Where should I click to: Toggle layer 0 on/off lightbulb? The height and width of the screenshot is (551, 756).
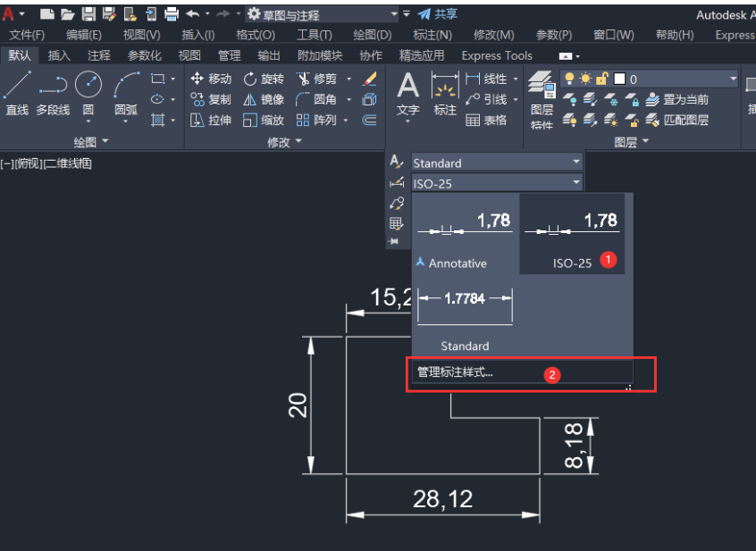[x=569, y=79]
